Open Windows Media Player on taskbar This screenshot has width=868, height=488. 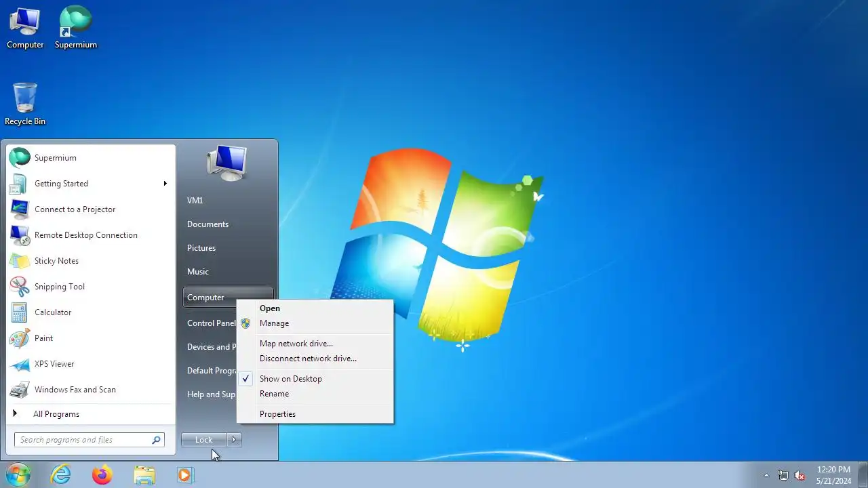pos(185,475)
